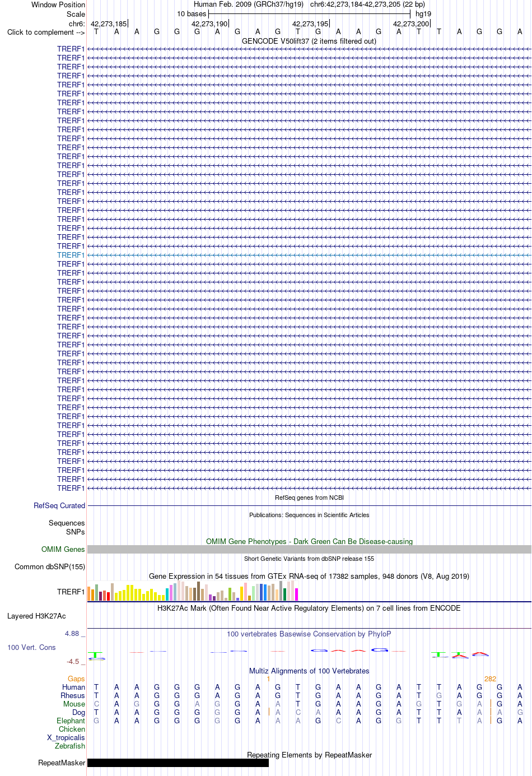This screenshot has height=776, width=532.
Task: Select the Chicken alignment row label
Action: pyautogui.click(x=72, y=729)
